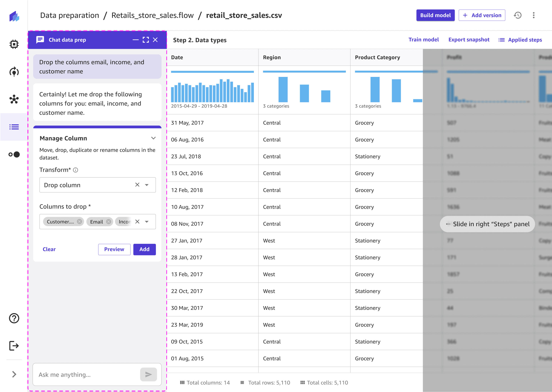Click the molecule network icon in sidebar
Screen dimensions: 552x392
pyautogui.click(x=14, y=99)
